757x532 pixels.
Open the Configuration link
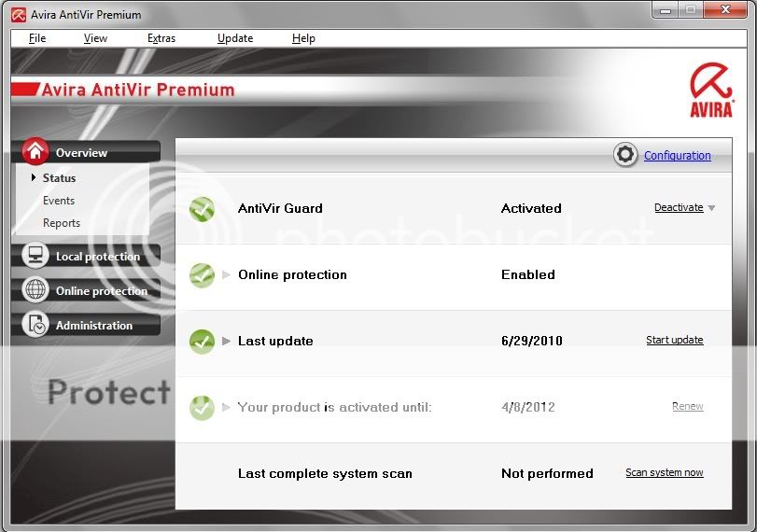click(x=678, y=156)
